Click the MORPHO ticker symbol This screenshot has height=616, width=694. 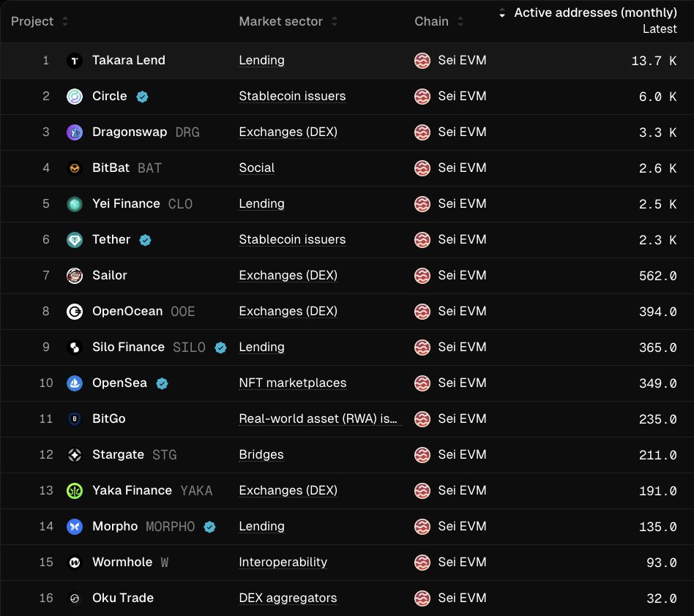pos(171,526)
